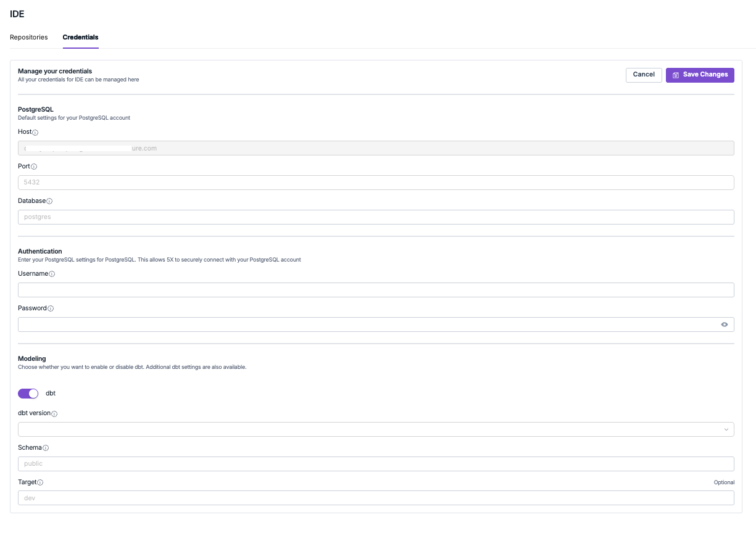Focus the Username input field
This screenshot has height=533, width=756.
point(376,289)
